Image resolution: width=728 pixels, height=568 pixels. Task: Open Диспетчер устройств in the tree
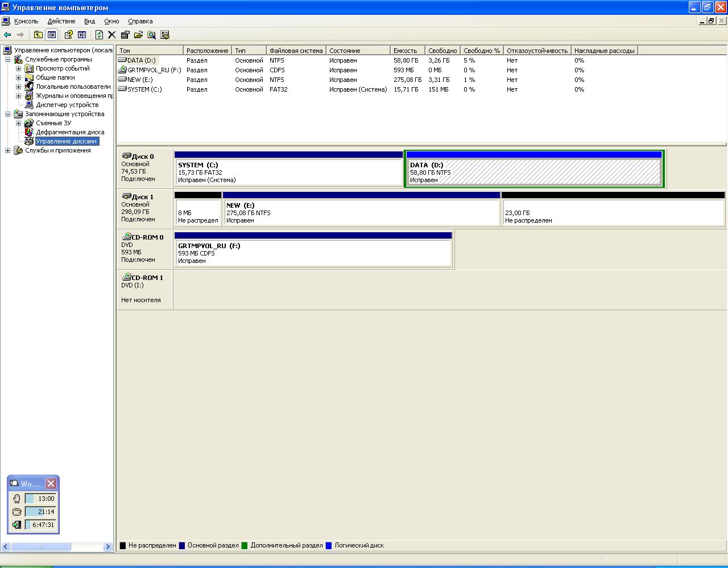(67, 105)
